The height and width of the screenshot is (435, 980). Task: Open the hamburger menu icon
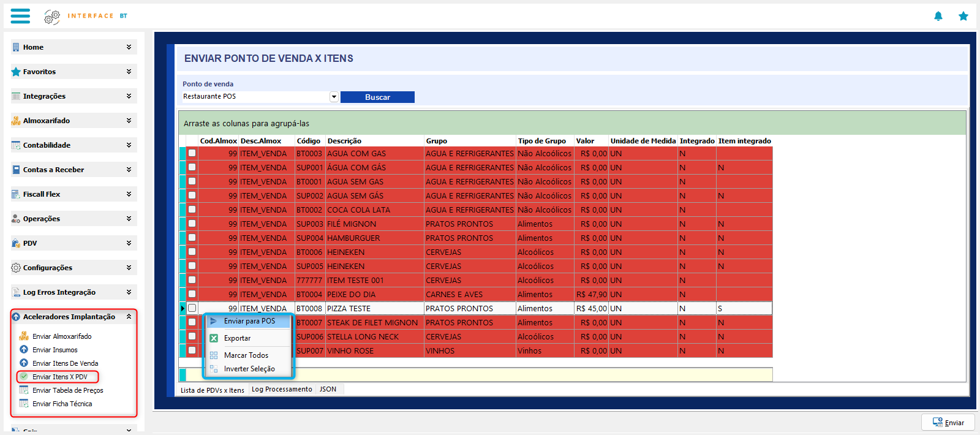click(x=20, y=16)
